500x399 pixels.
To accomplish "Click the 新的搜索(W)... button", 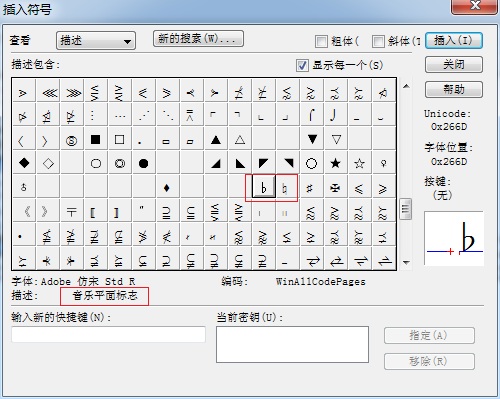I will tap(198, 39).
